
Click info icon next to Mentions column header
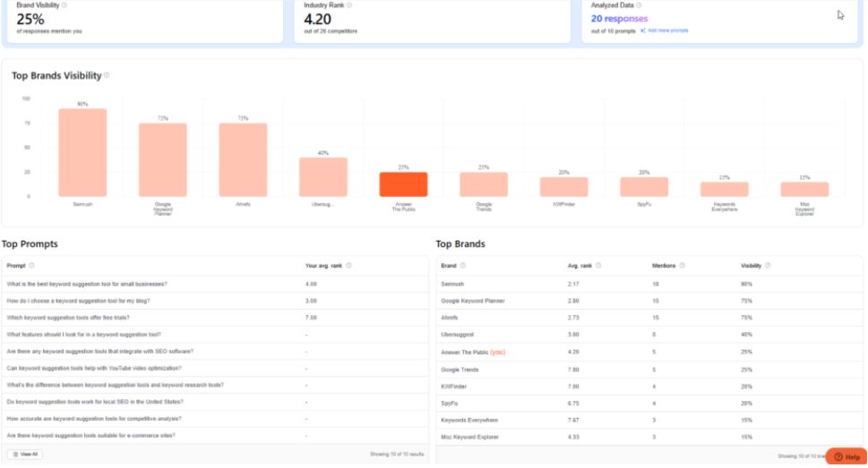682,266
